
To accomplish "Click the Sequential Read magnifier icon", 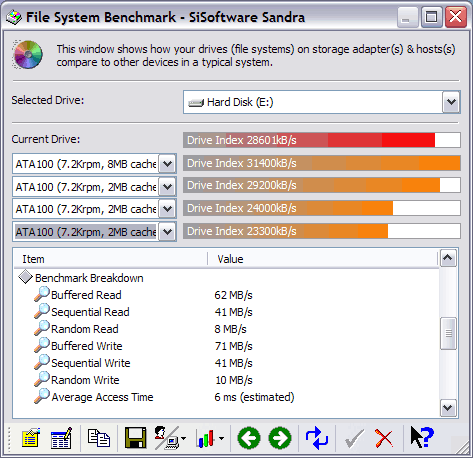I will coord(42,311).
